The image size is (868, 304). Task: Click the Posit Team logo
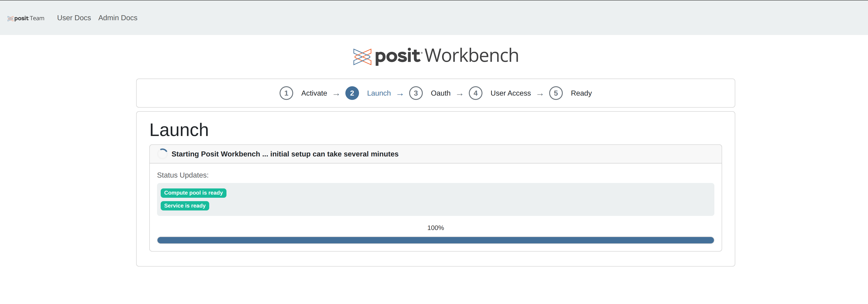26,18
